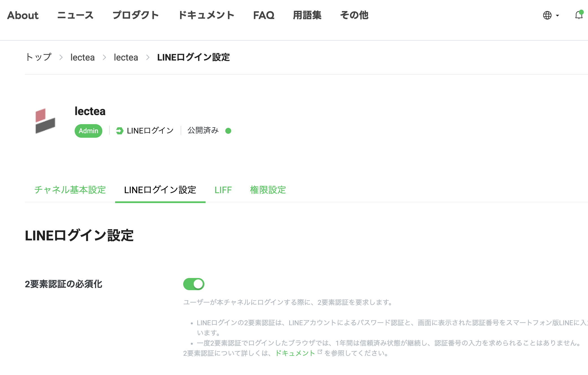Turn off two-factor authentication requirement switch

click(x=194, y=284)
